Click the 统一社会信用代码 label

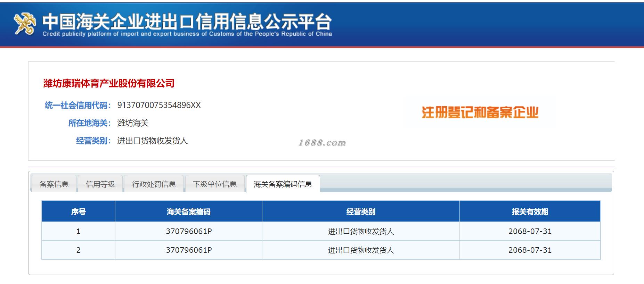tap(78, 105)
